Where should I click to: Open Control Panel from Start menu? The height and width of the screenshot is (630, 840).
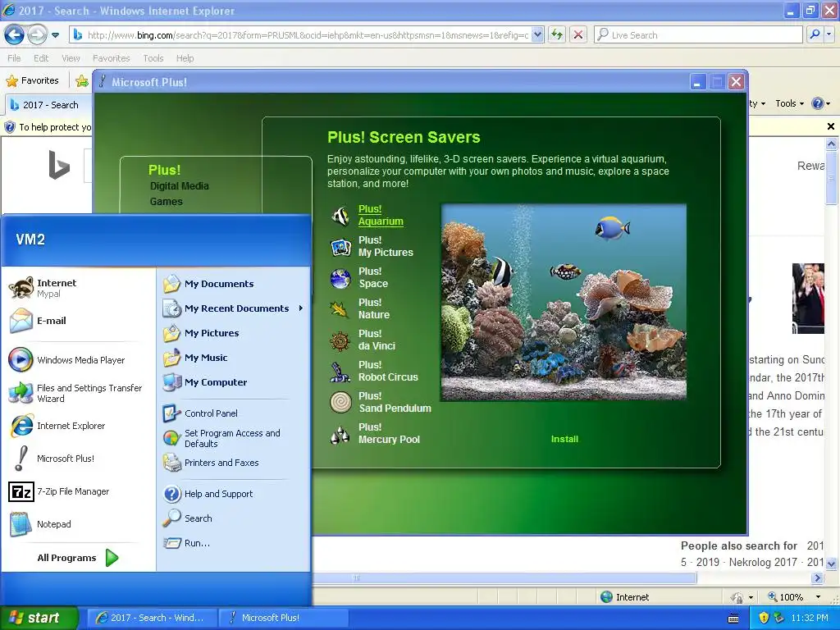click(233, 413)
